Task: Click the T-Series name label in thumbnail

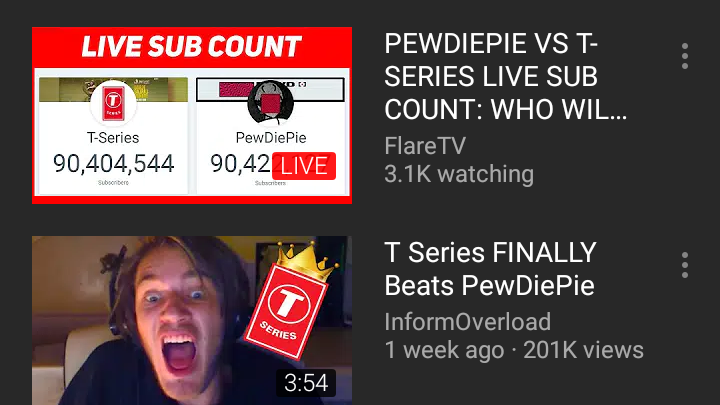Action: [113, 137]
